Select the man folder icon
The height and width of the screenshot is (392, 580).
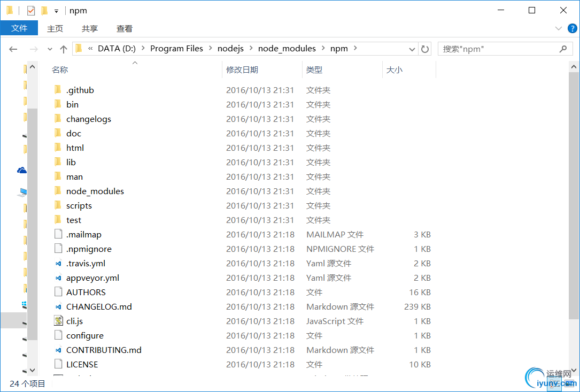(x=58, y=176)
